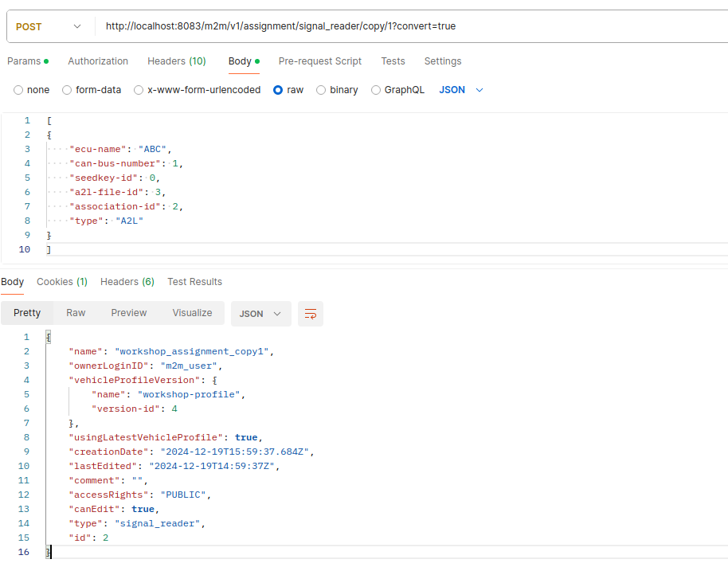The height and width of the screenshot is (571, 728).
Task: View response Cookies (1) tab
Action: [61, 282]
